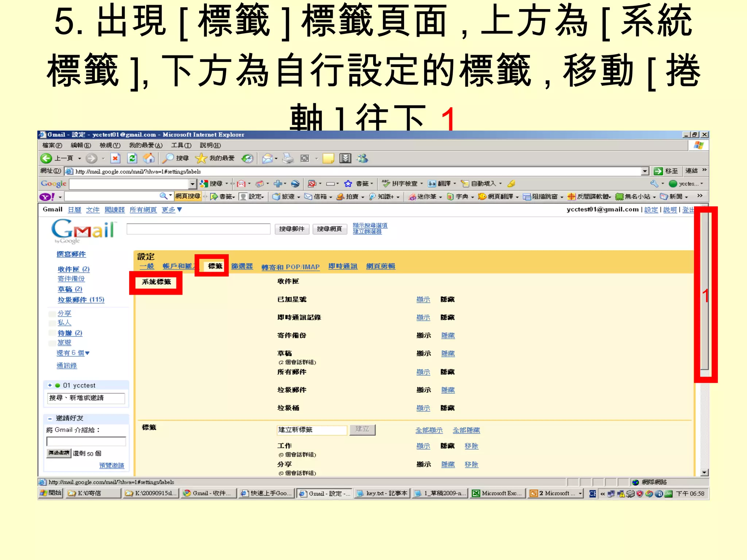Open the History clock icon
747x560 pixels.
248,158
